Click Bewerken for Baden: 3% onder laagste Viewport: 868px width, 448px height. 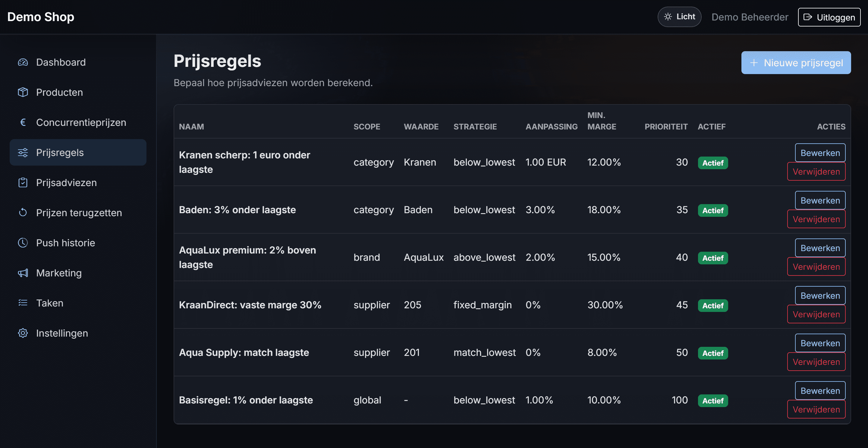click(820, 200)
